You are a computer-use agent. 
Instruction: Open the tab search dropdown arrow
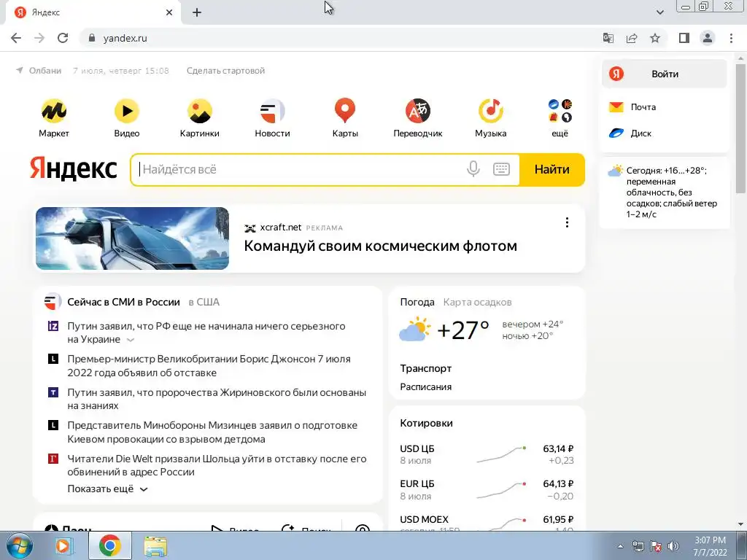tap(659, 12)
